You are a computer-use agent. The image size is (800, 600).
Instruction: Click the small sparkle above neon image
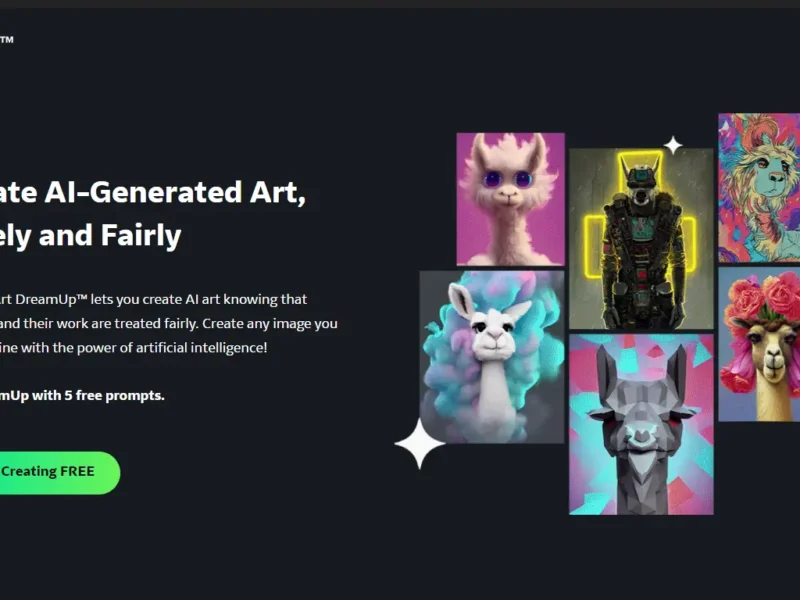tap(673, 145)
